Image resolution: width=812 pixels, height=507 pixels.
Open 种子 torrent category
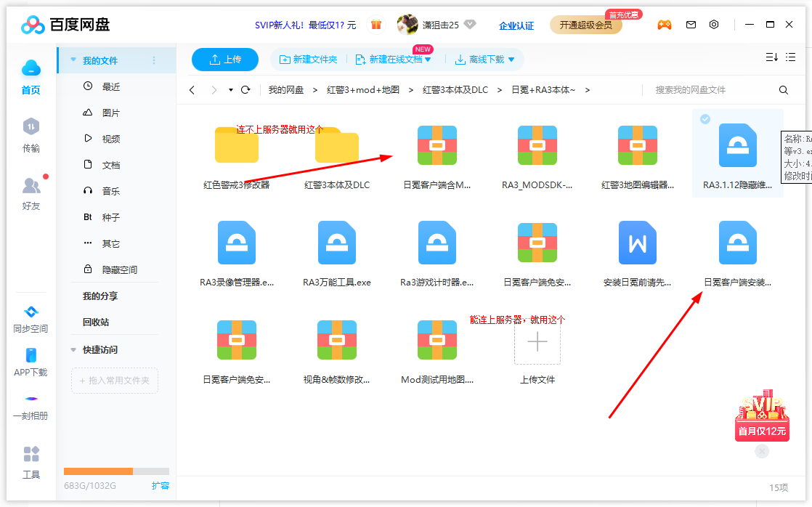(111, 217)
